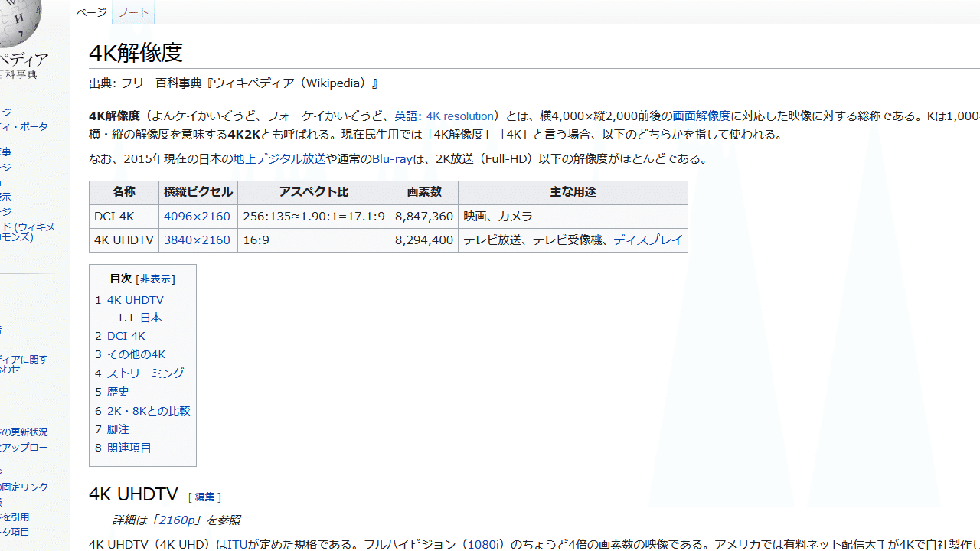Open ファイルをアップロード in the sidebar

pyautogui.click(x=23, y=447)
